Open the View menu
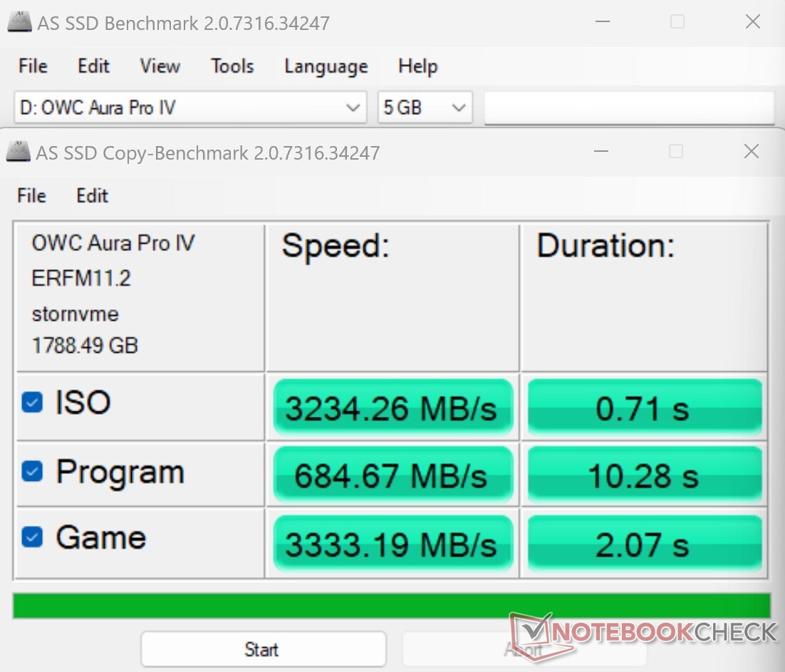The width and height of the screenshot is (785, 672). coord(160,66)
